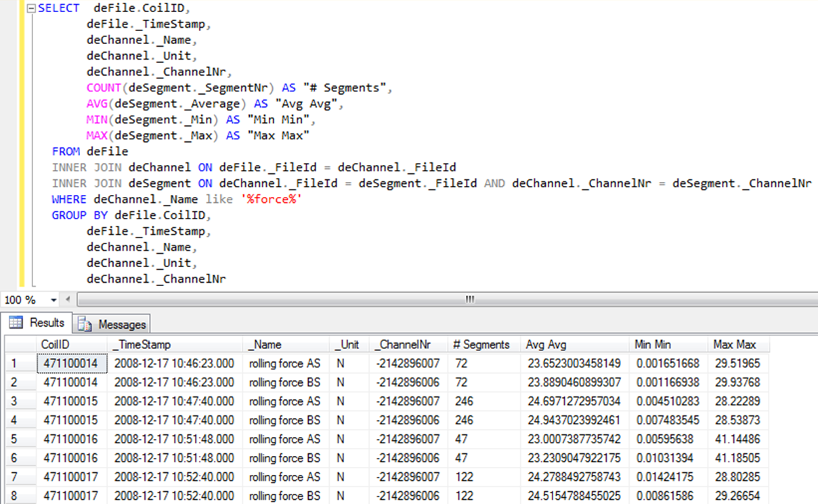The image size is (818, 504).
Task: Click maximum value 29.51965
Action: click(x=739, y=363)
